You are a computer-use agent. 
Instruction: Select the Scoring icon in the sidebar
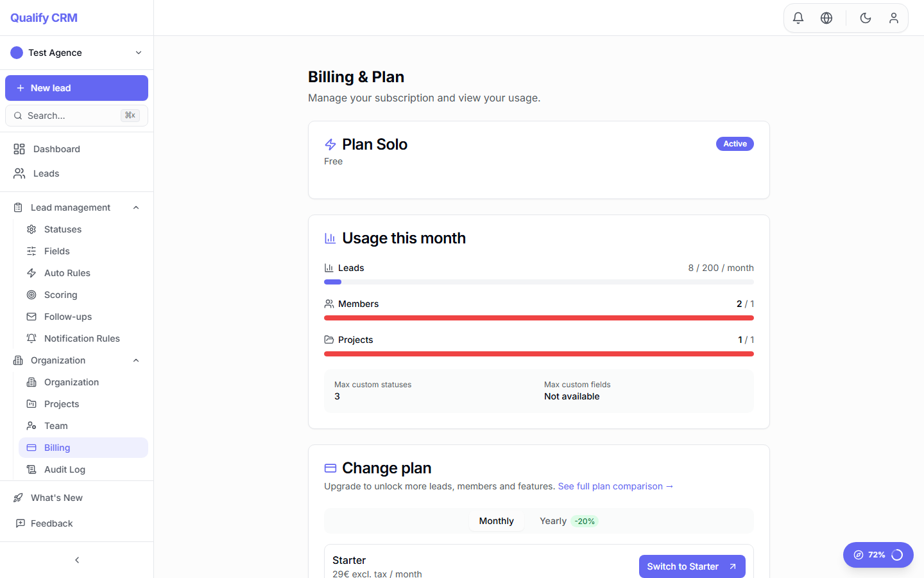coord(31,294)
